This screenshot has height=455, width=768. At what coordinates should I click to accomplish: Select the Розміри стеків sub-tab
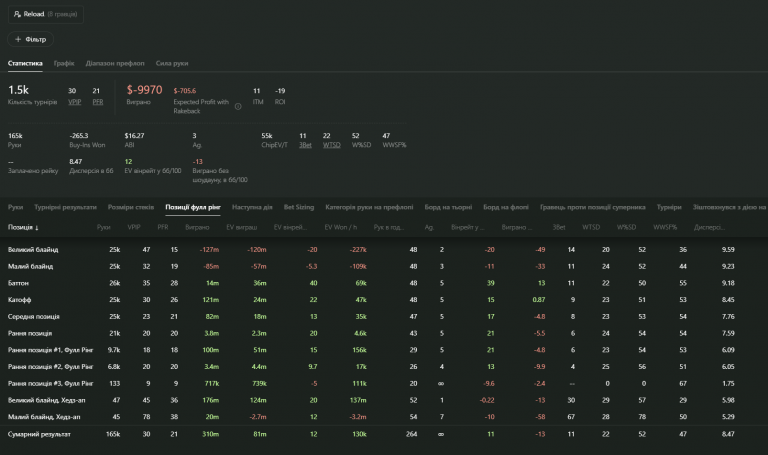[131, 207]
